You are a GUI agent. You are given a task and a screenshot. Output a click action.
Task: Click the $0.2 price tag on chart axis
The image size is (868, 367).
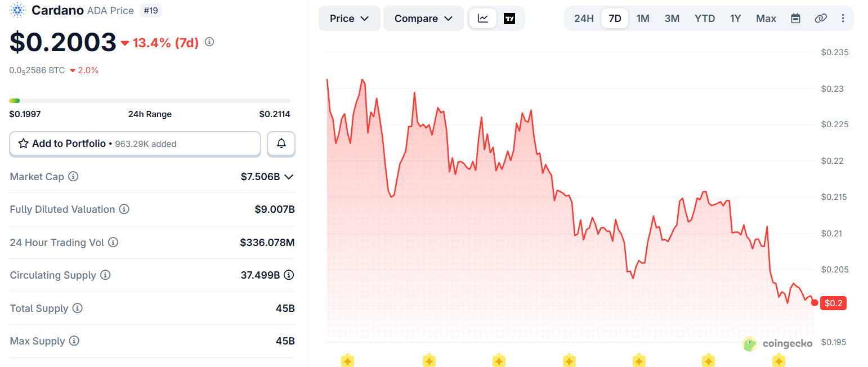tap(833, 303)
